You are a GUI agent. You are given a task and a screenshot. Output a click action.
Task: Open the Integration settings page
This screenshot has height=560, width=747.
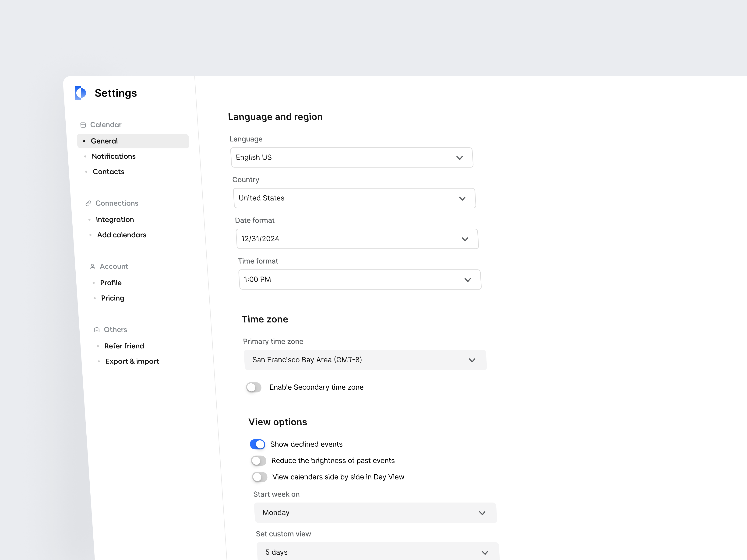coord(115,220)
